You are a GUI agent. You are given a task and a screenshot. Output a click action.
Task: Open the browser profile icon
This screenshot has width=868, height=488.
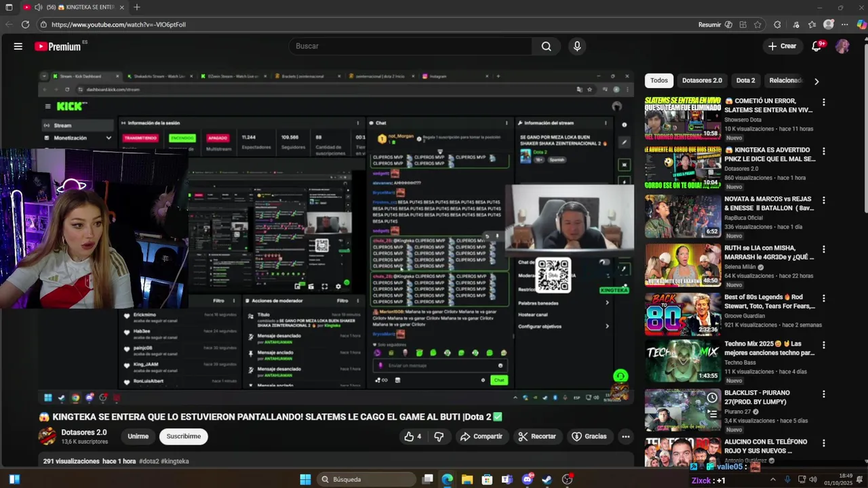tap(828, 24)
